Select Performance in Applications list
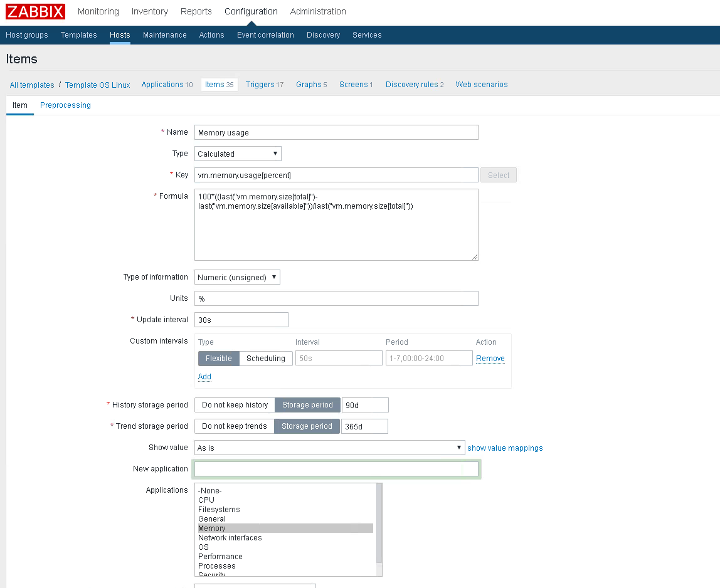The height and width of the screenshot is (588, 720). coord(285,556)
